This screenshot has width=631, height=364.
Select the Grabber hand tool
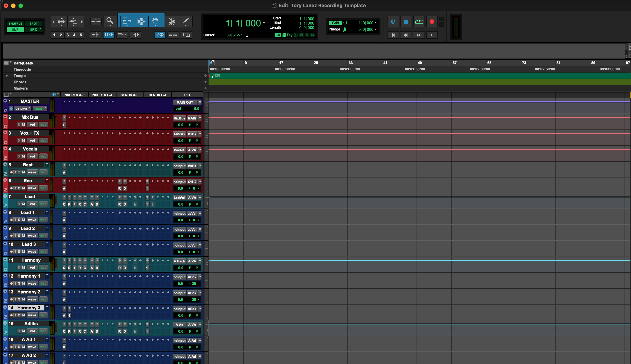pyautogui.click(x=155, y=21)
